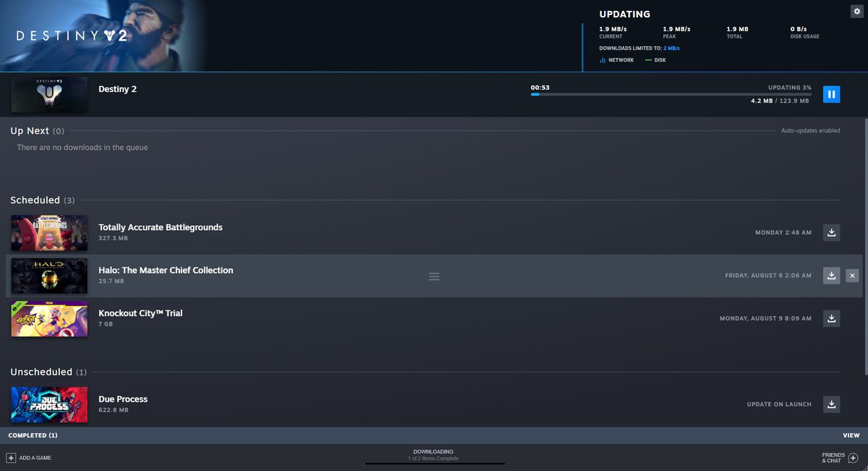The height and width of the screenshot is (471, 868).
Task: Download Totally Accurate Battlegrounds now
Action: [x=831, y=233]
